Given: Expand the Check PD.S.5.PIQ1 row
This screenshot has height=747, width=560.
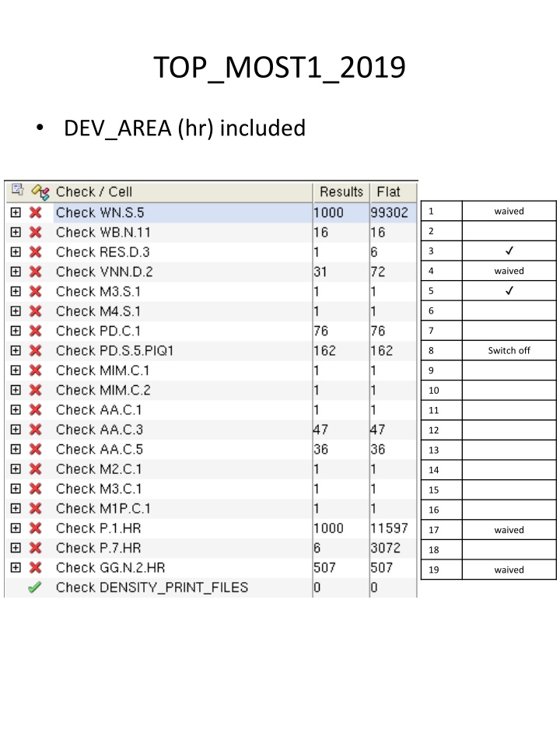Looking at the screenshot, I should [x=16, y=351].
